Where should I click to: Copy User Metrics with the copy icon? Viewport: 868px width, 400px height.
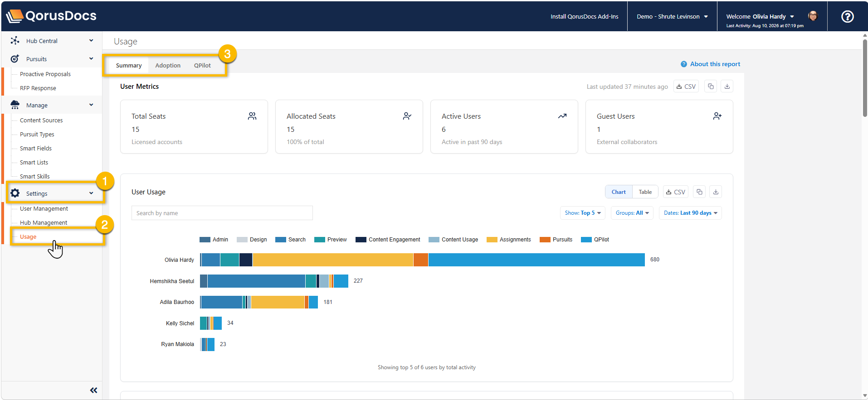coord(711,87)
